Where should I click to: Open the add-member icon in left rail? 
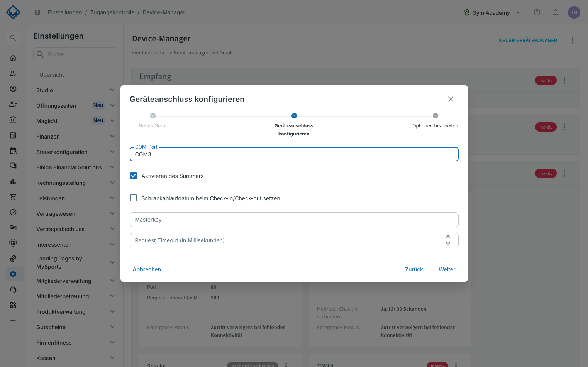(13, 104)
